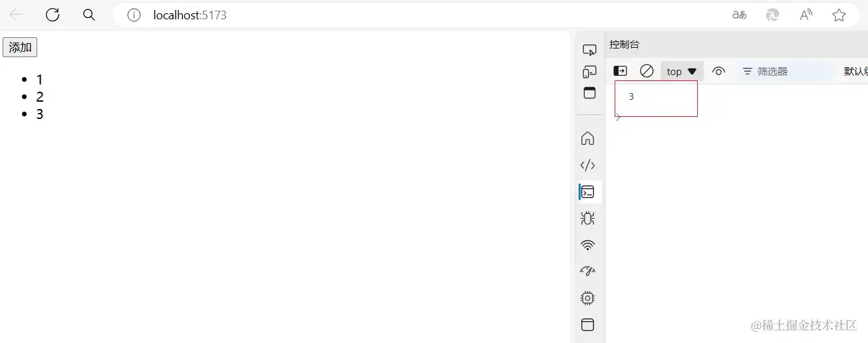The image size is (868, 343).
Task: Switch to the Elements code tab
Action: (x=587, y=165)
